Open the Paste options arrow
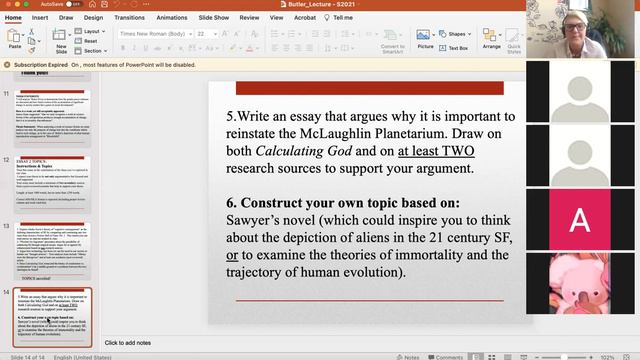 pos(23,35)
